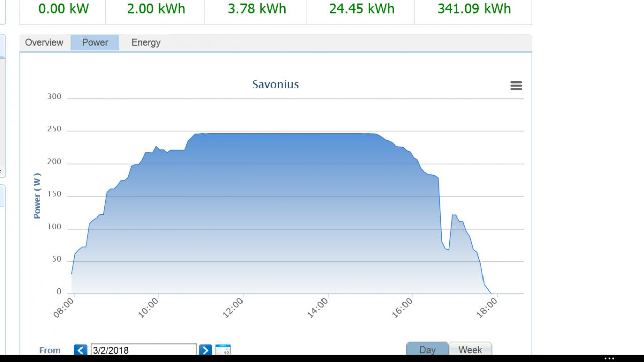Screen dimensions: 644x362
Task: Go to previous day arrow
Action: coord(80,350)
